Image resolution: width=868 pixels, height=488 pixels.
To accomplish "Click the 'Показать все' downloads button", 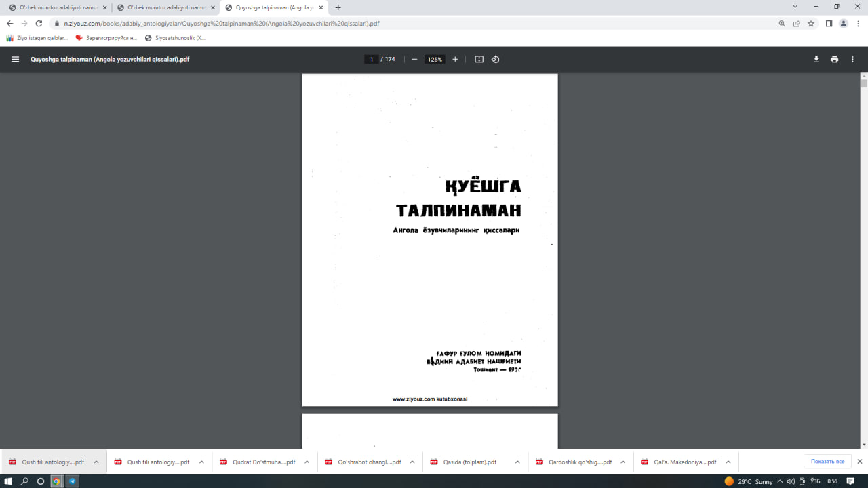I will (827, 462).
